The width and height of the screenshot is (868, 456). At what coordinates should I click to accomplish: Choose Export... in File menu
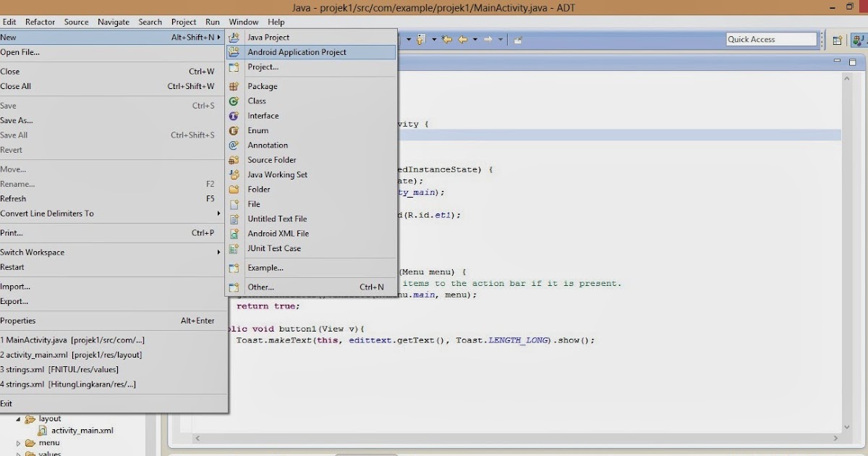click(x=114, y=301)
